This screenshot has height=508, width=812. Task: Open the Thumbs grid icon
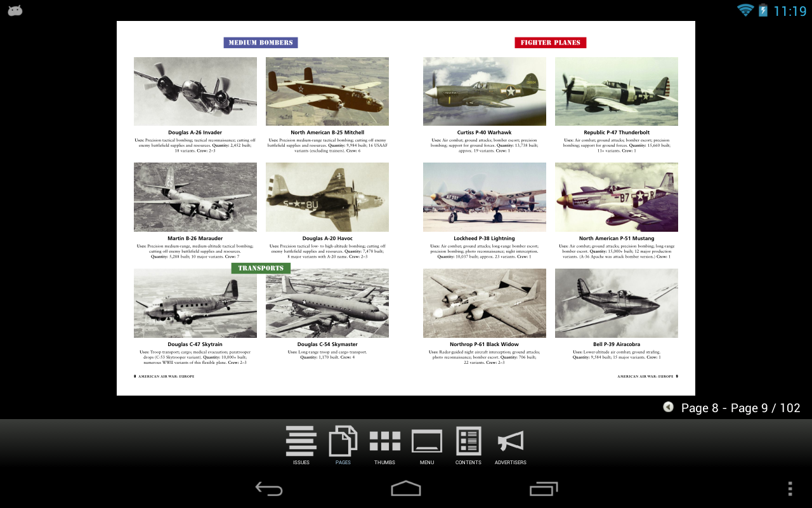[x=384, y=446]
